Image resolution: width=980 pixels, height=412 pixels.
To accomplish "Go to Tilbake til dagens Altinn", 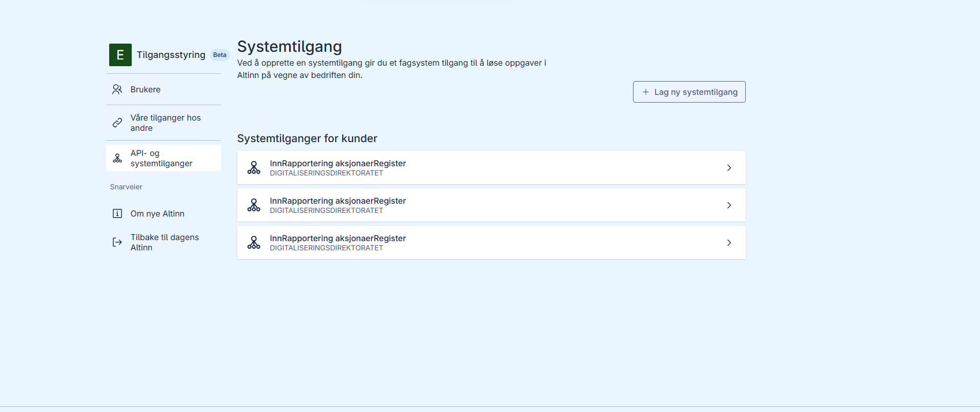I will tap(164, 242).
